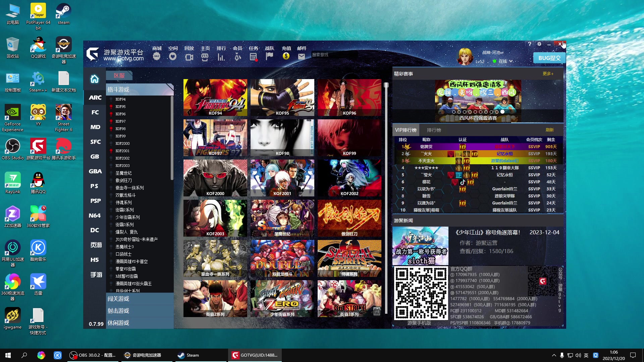This screenshot has height=362, width=644.
Task: Open the 战队 team flag icon
Action: [x=269, y=56]
